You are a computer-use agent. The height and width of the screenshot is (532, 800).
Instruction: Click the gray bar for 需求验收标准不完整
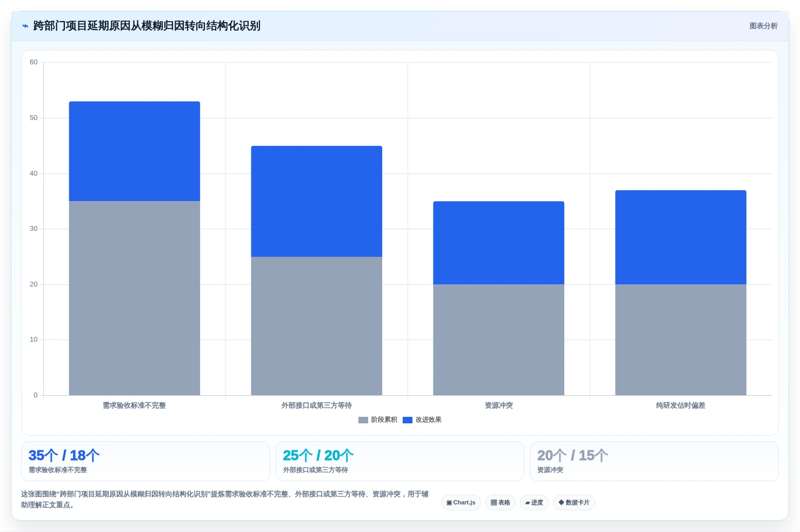click(135, 298)
